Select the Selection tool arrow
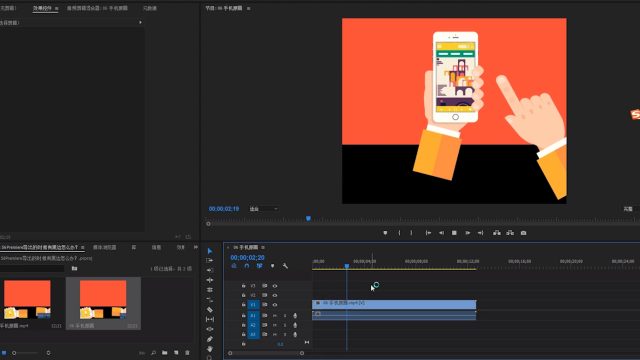This screenshot has height=360, width=640. (x=210, y=251)
